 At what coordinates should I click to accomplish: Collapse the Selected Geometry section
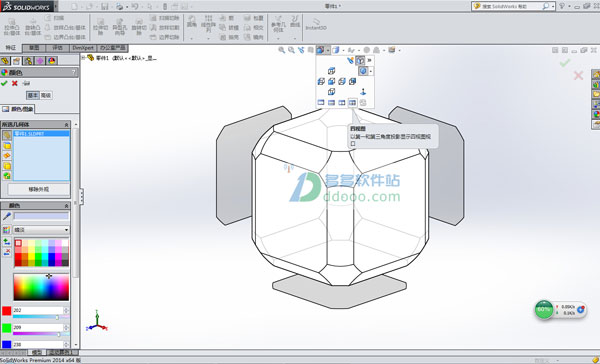pos(66,125)
